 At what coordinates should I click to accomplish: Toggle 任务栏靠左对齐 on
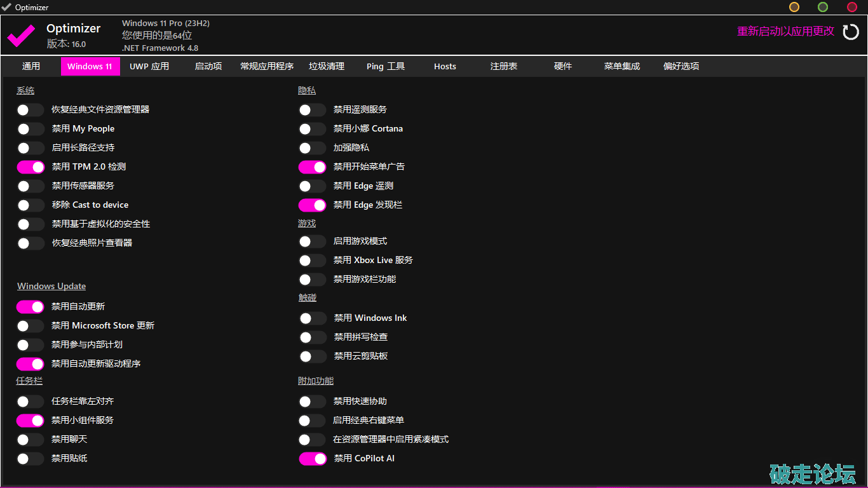point(30,402)
